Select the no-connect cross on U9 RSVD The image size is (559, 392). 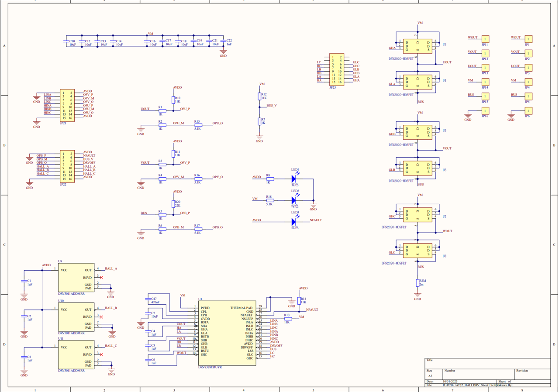coord(101,278)
